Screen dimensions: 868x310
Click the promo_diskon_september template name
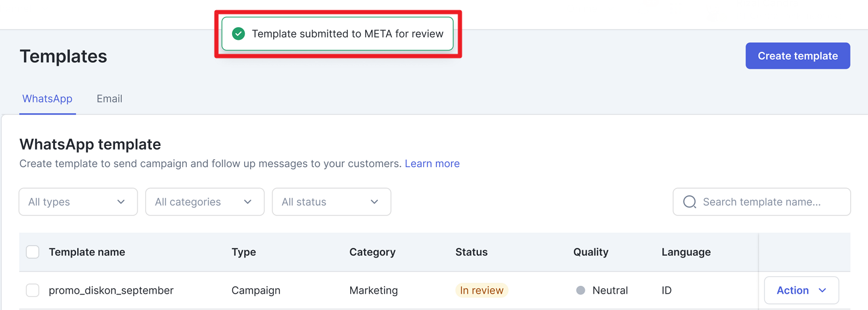pyautogui.click(x=112, y=290)
